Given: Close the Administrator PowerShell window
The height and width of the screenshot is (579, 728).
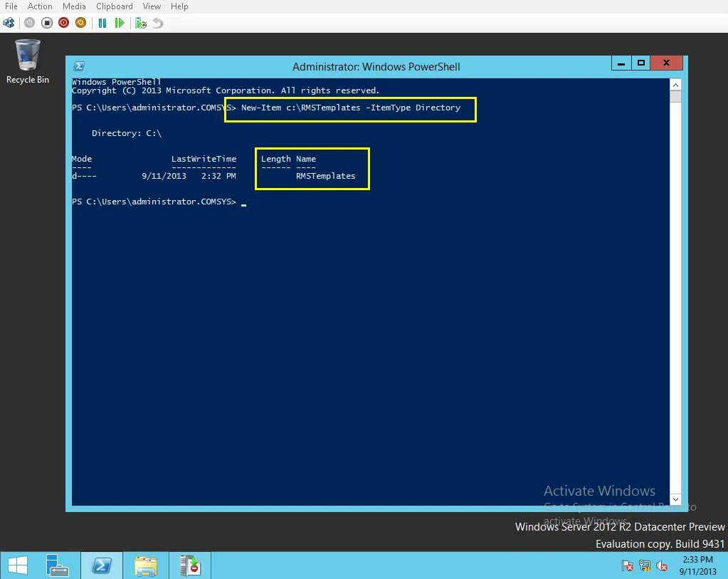Looking at the screenshot, I should pyautogui.click(x=666, y=63).
